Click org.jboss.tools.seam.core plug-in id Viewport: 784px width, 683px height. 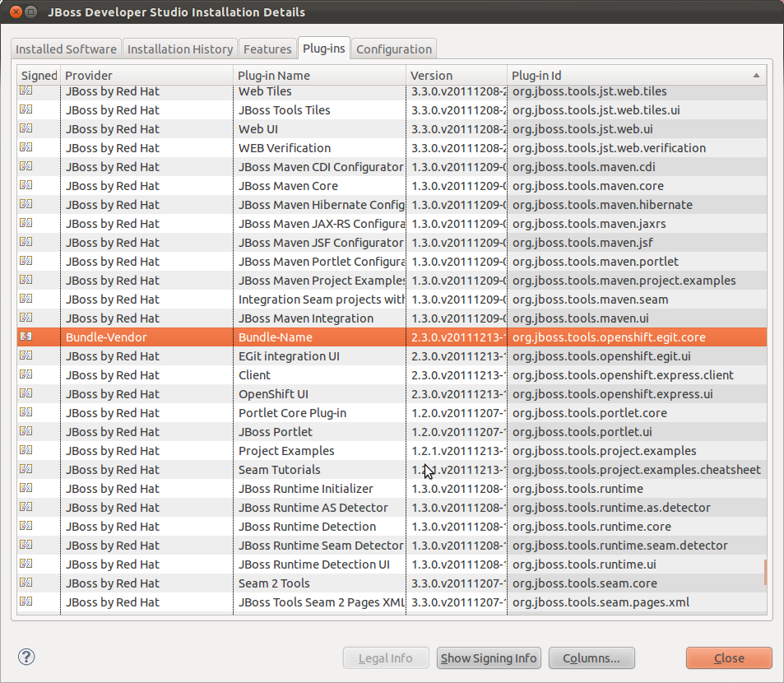click(x=584, y=583)
